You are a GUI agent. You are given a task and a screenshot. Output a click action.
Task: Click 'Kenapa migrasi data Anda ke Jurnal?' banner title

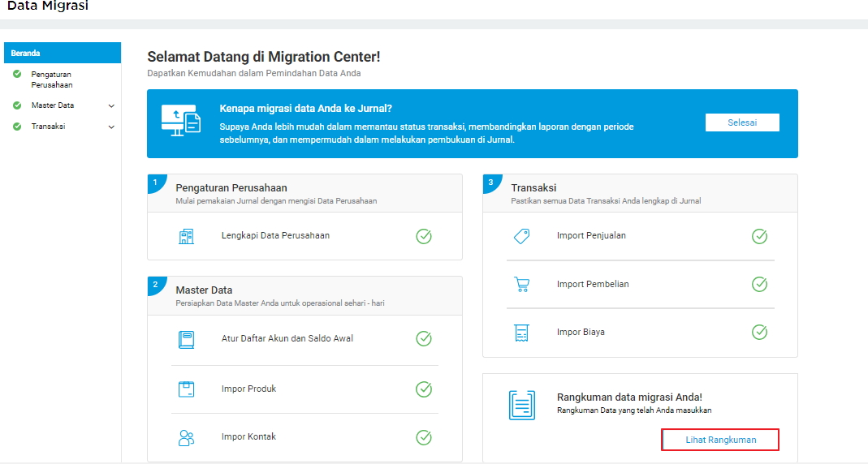(305, 109)
